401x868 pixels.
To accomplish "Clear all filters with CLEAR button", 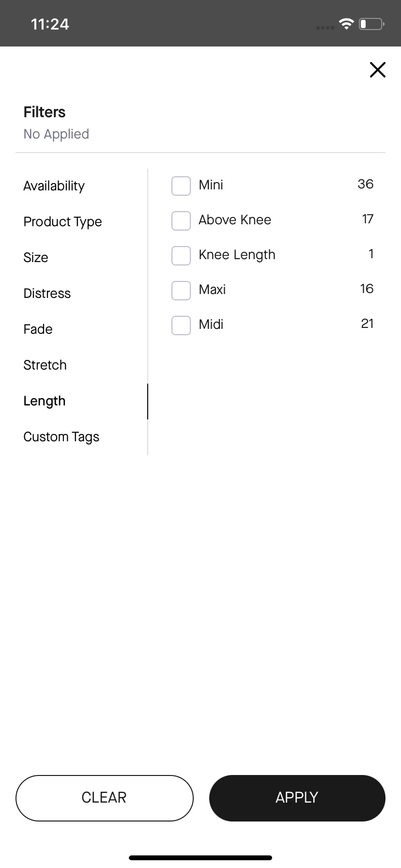I will (x=105, y=798).
